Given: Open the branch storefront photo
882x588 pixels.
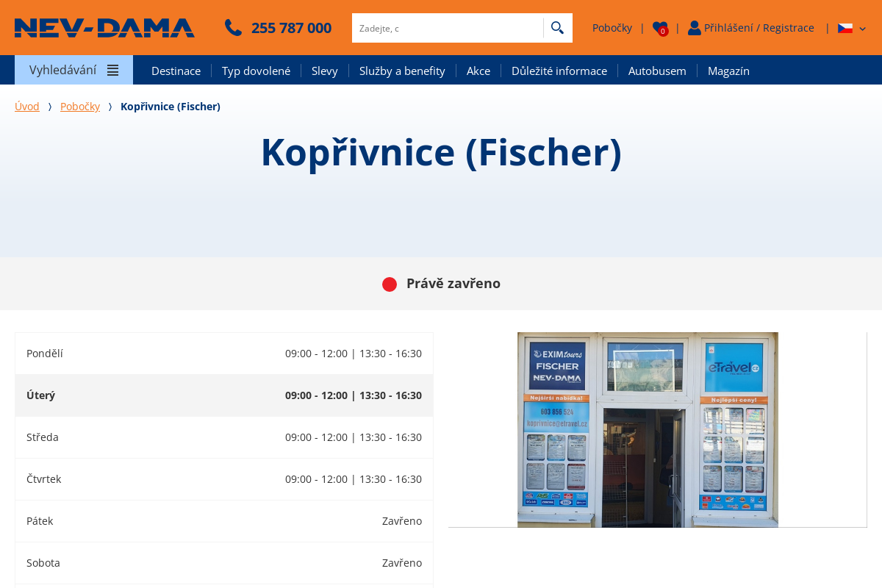Looking at the screenshot, I should coord(648,429).
